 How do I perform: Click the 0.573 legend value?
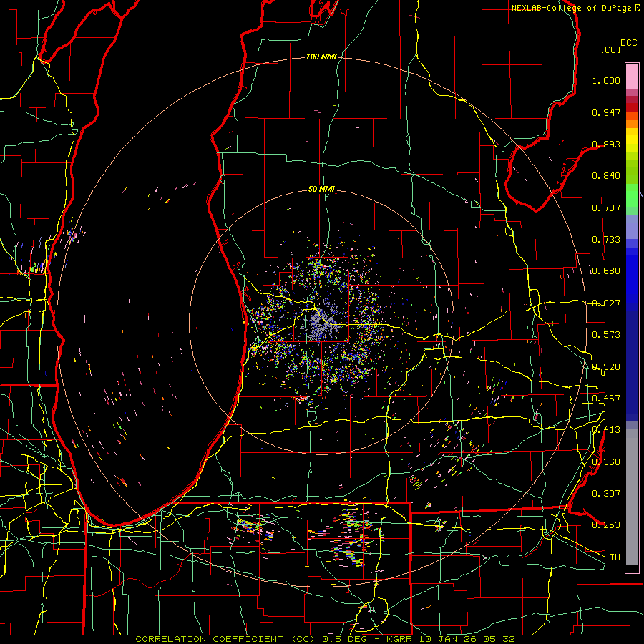606,335
